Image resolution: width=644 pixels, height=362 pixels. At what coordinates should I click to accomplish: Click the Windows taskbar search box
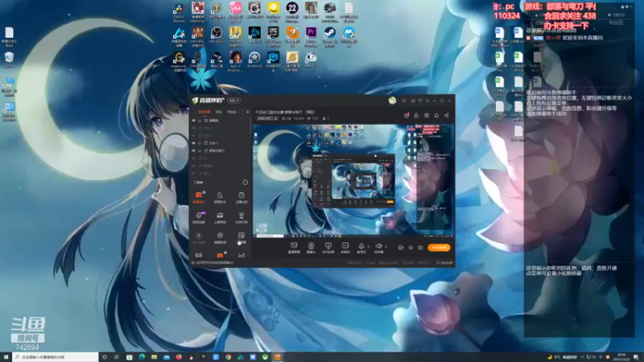click(x=55, y=357)
